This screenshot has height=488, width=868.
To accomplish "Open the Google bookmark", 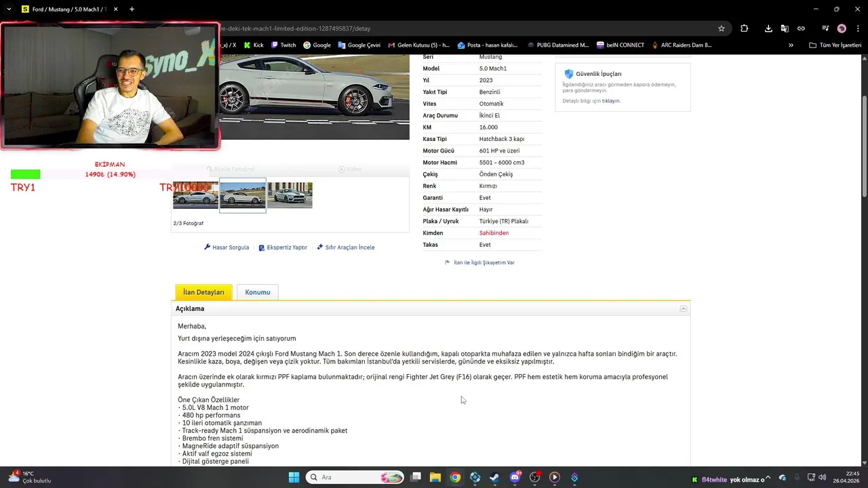I will (317, 45).
